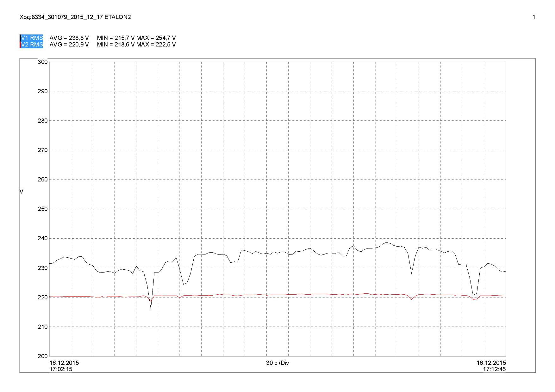The width and height of the screenshot is (555, 392).
Task: Click the title Ход:8334_301079_2015_12_17 ETALON2
Action: 75,17
